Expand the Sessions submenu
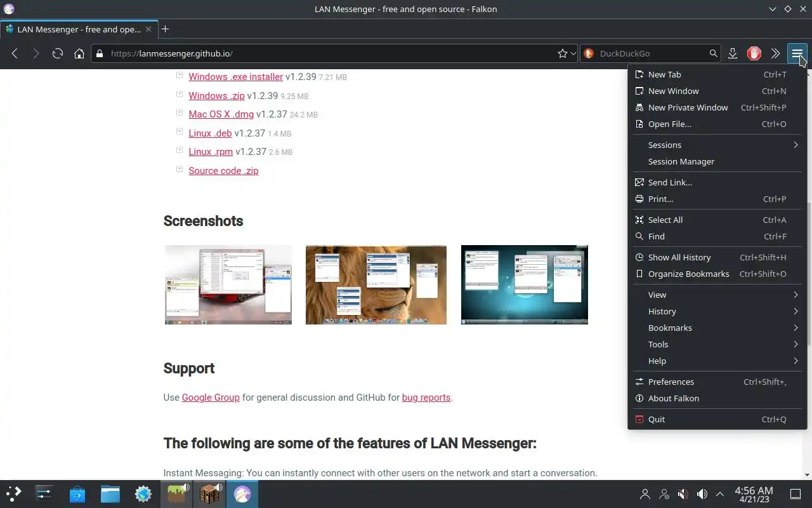 click(717, 145)
